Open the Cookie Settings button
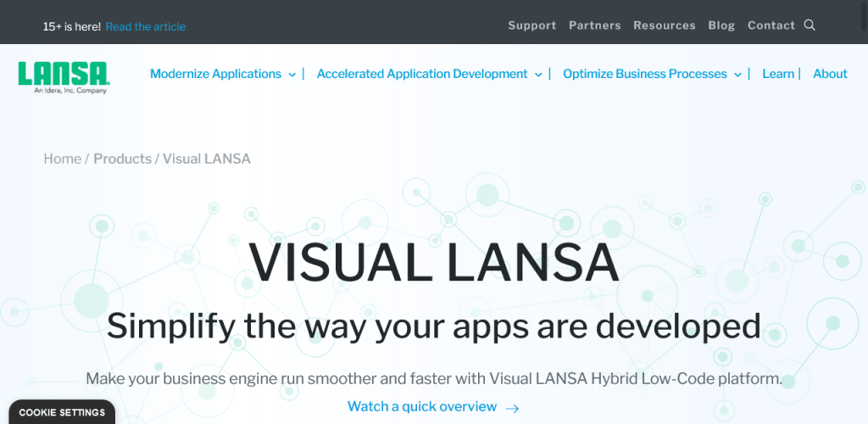This screenshot has height=424, width=868. click(62, 412)
